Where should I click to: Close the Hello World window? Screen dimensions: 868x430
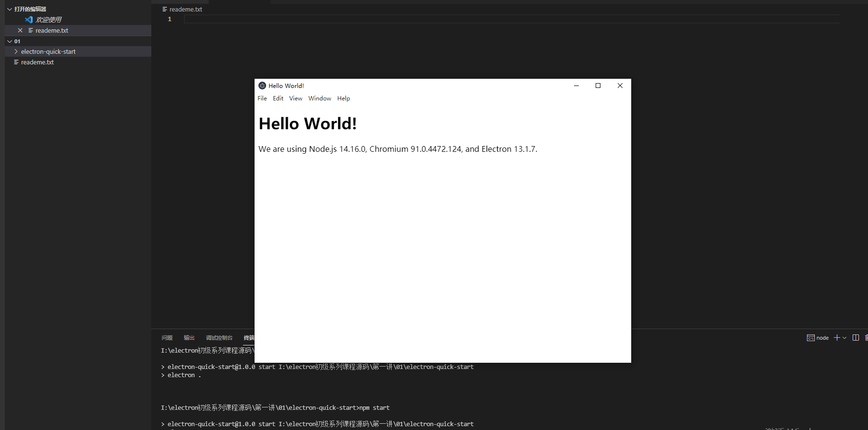[620, 86]
